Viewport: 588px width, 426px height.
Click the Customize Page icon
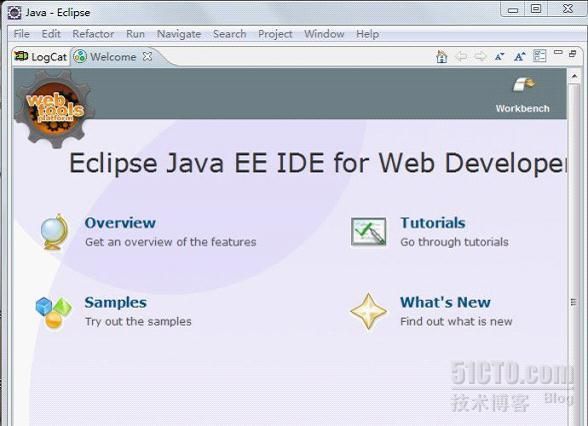click(x=540, y=56)
